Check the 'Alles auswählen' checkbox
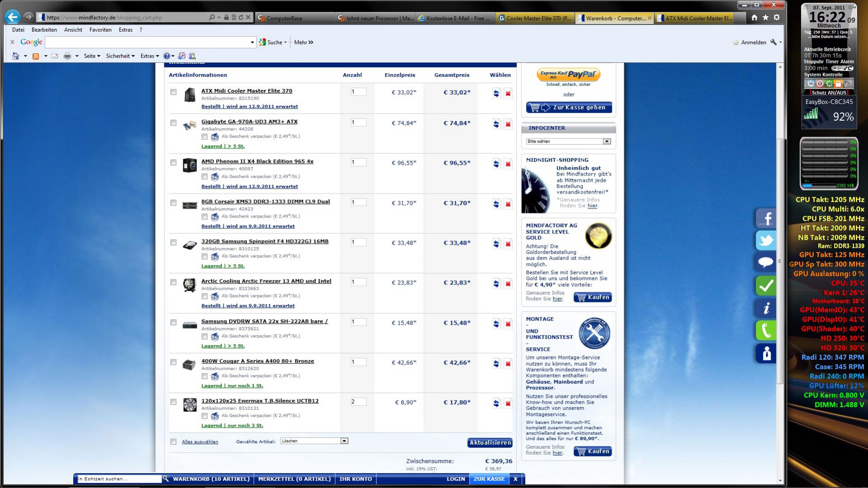 tap(173, 442)
